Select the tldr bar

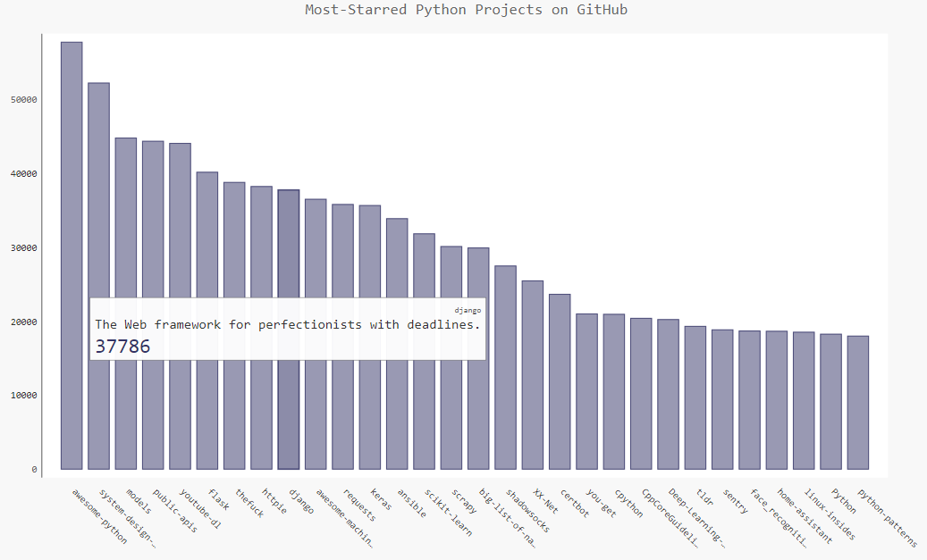[695, 397]
